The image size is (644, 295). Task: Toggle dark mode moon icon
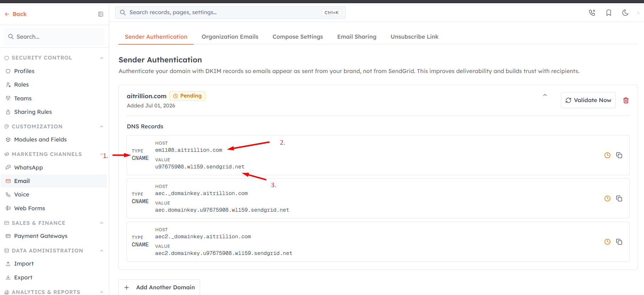tap(625, 13)
